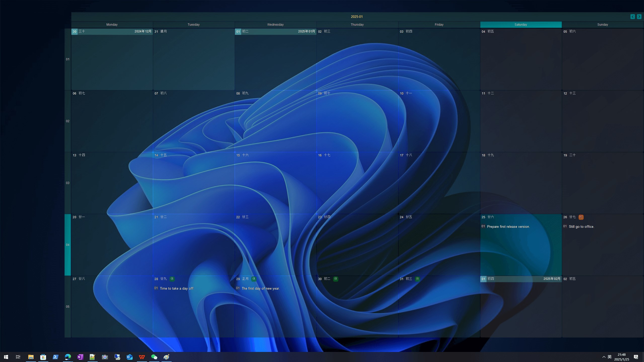Open WPS Office from the taskbar
This screenshot has height=362, width=644.
(x=142, y=357)
